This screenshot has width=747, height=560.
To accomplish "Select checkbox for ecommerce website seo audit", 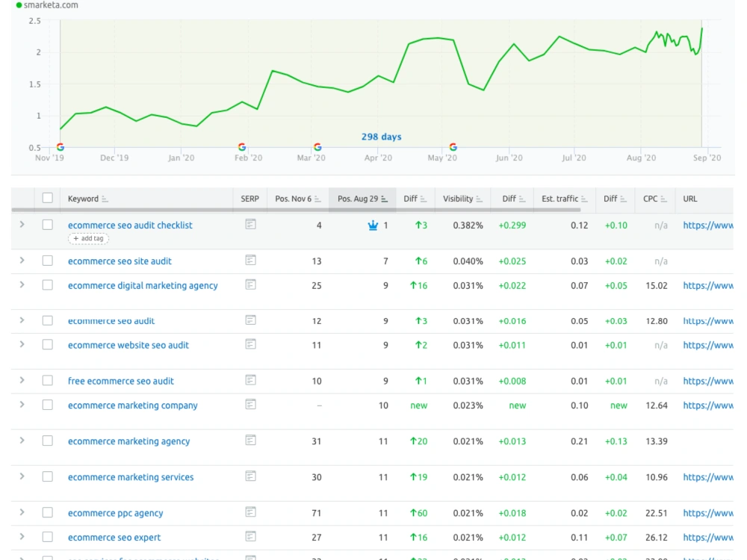I will [x=48, y=344].
